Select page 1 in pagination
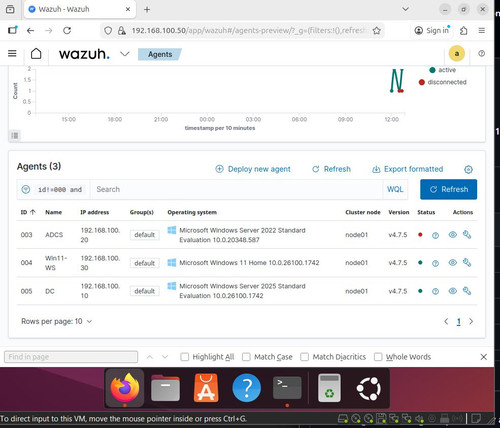The width and height of the screenshot is (500, 428). click(x=459, y=322)
